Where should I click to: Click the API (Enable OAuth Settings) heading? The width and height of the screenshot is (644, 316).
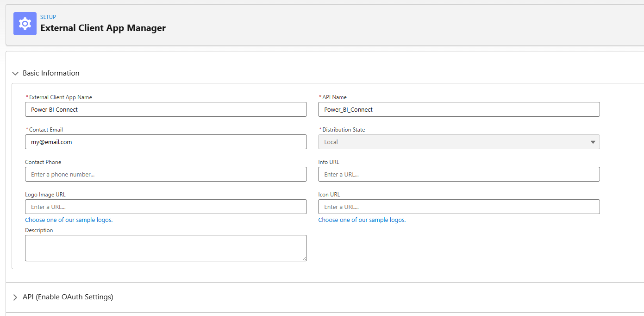pos(68,297)
